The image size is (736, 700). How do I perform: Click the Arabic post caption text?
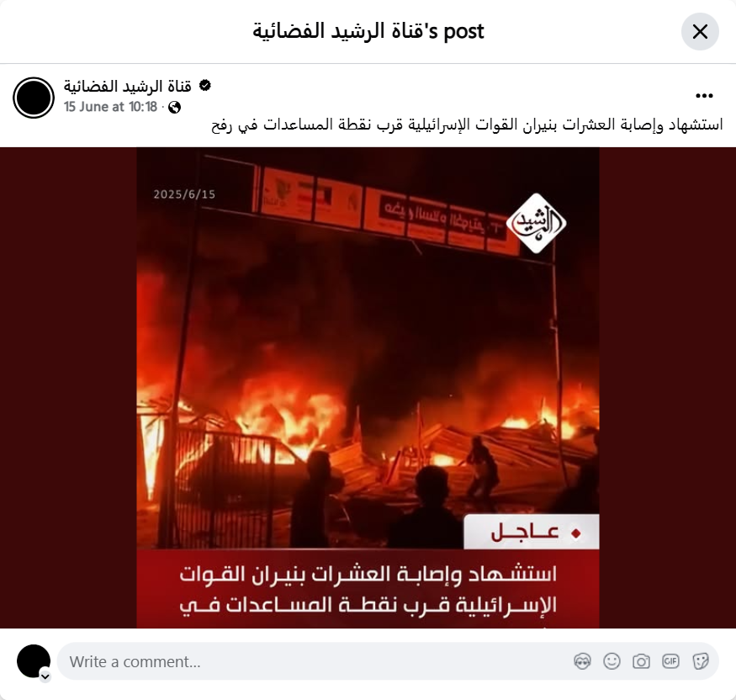tap(467, 125)
